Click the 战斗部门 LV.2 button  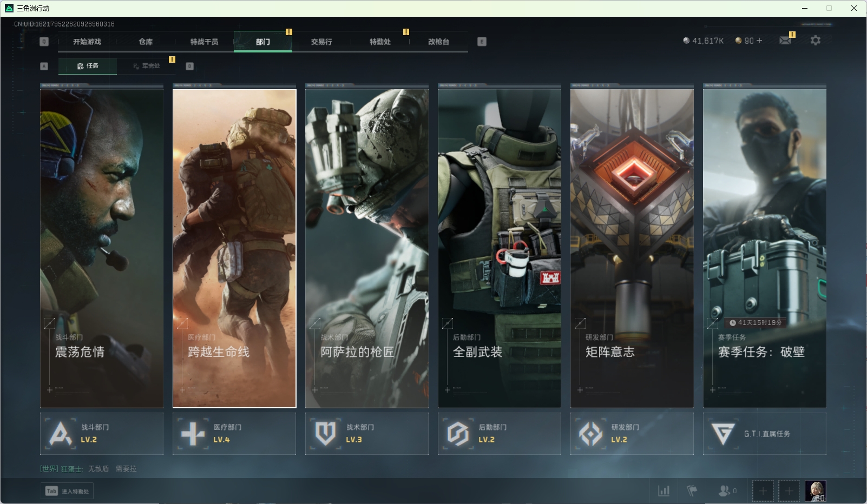[x=102, y=434]
